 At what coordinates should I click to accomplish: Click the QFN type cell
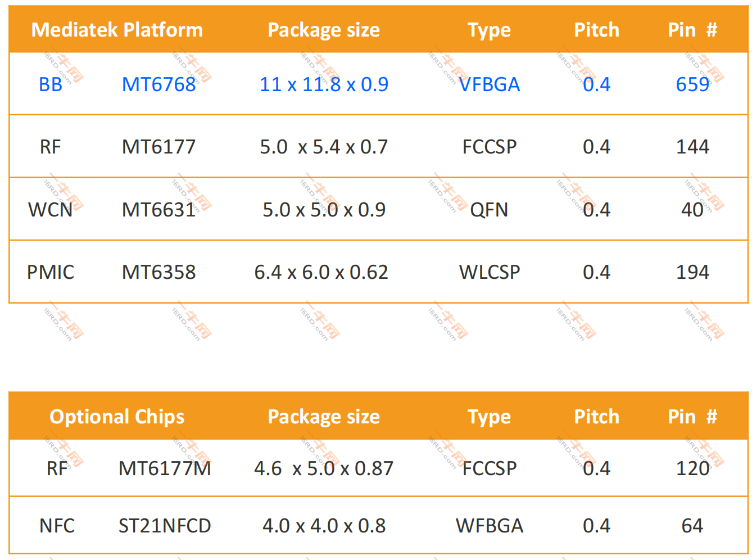[x=489, y=210]
